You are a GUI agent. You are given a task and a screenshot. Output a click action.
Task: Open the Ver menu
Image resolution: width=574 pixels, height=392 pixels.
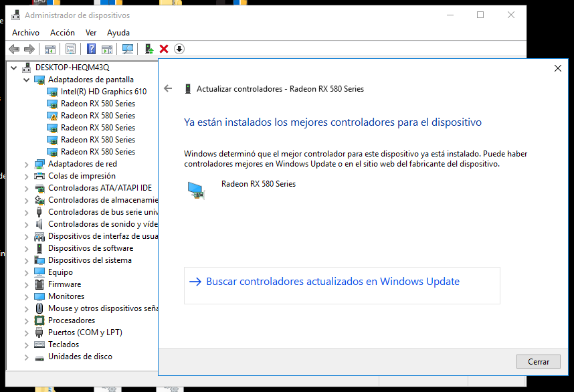coord(91,33)
